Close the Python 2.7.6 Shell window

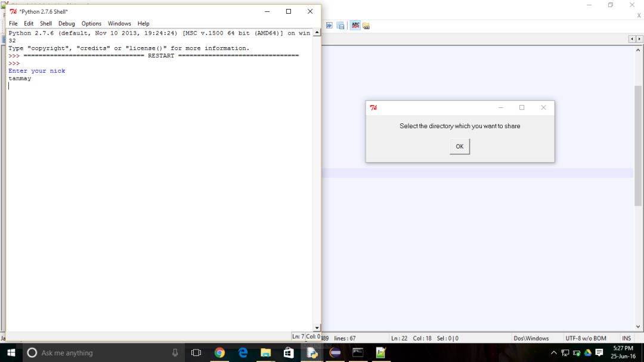tap(310, 11)
